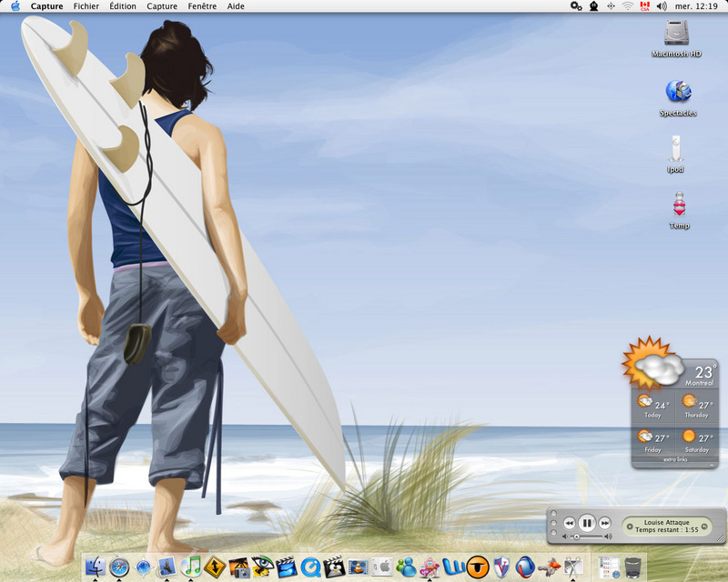Launch iMovie clapperboard in dock

point(287,567)
